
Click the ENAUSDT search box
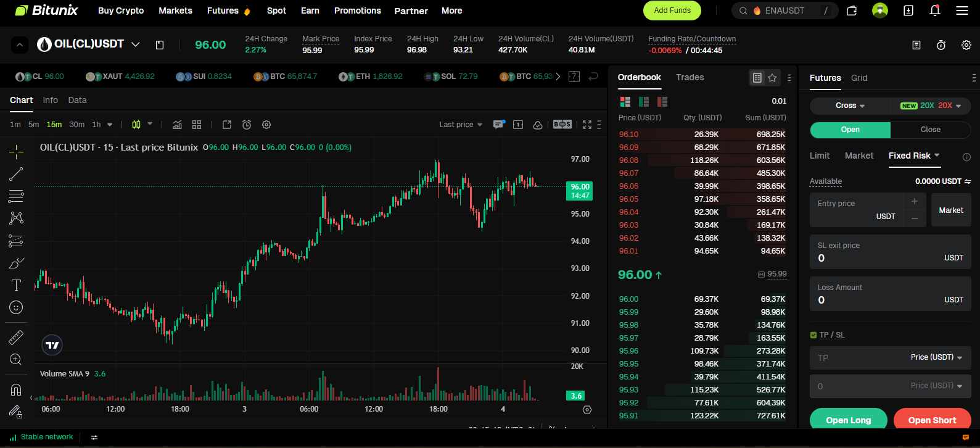(x=784, y=10)
